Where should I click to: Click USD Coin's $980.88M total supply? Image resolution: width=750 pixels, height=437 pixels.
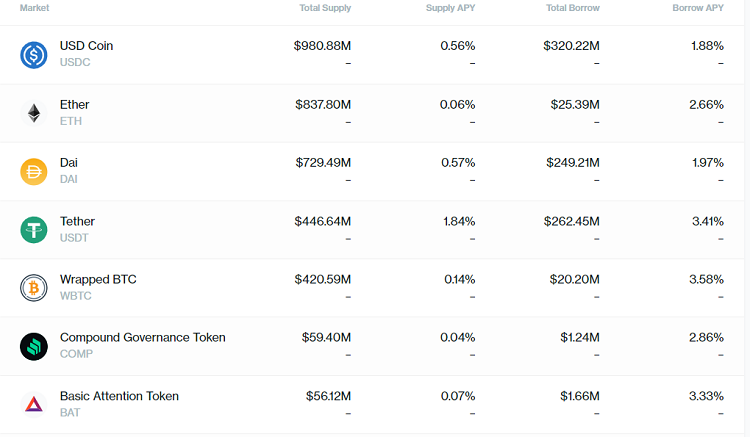pos(322,46)
